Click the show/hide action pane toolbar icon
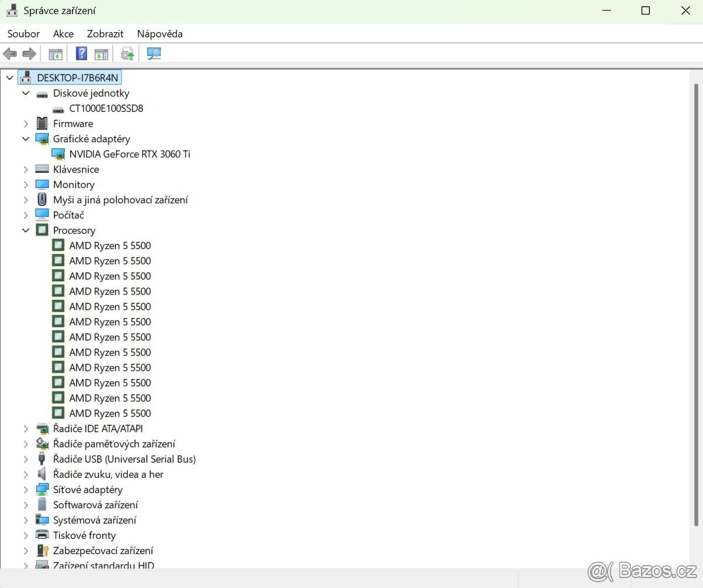703x588 pixels. tap(101, 54)
